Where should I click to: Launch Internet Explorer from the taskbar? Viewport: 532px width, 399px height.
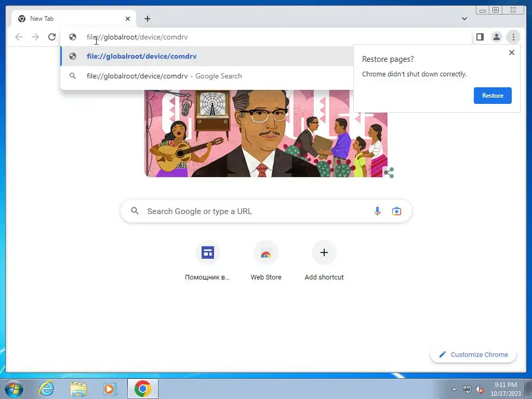46,389
